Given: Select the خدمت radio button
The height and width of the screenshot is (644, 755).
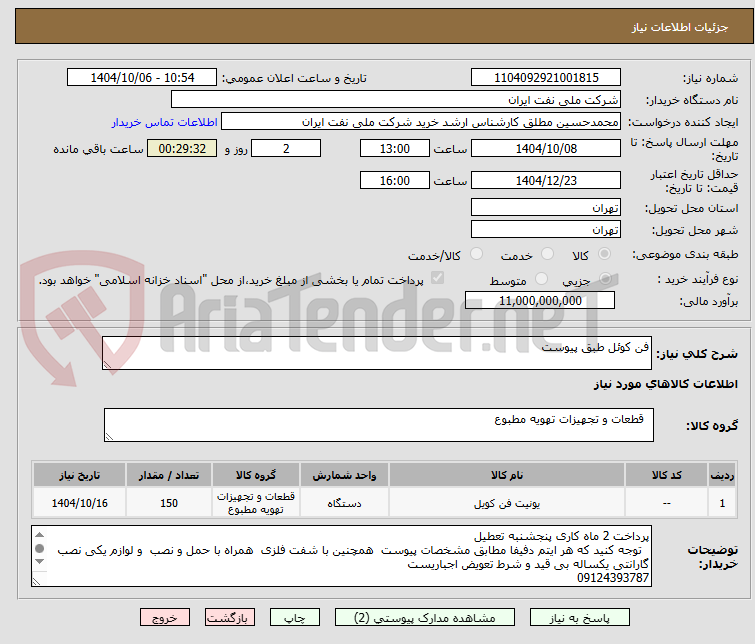Looking at the screenshot, I should click(547, 254).
